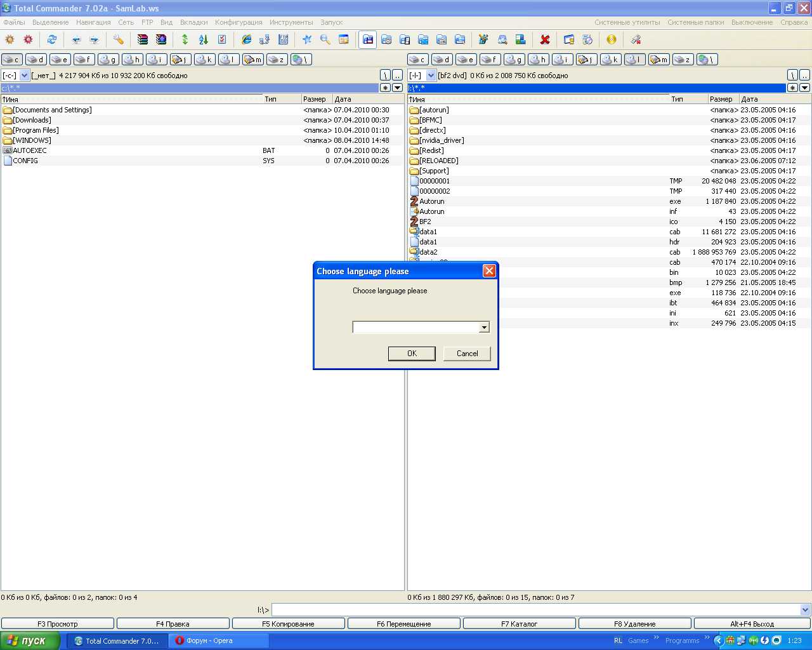Image resolution: width=812 pixels, height=650 pixels.
Task: Expand the language combo box in dialog
Action: click(484, 328)
